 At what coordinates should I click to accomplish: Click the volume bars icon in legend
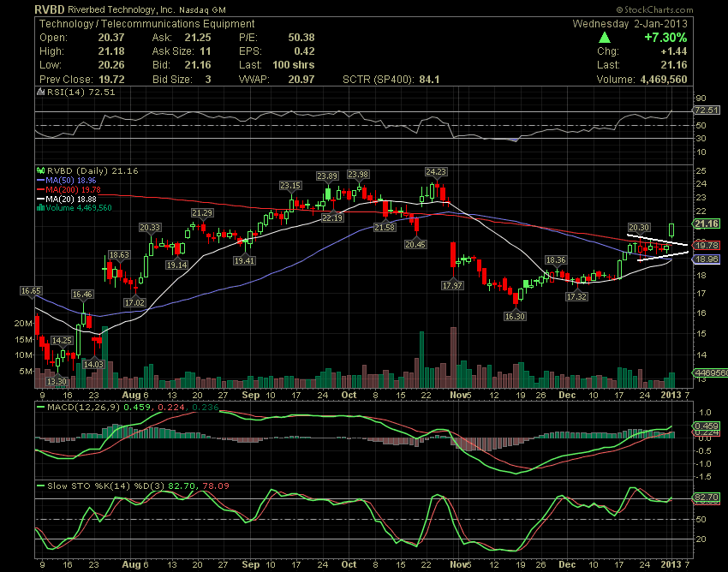[x=41, y=208]
